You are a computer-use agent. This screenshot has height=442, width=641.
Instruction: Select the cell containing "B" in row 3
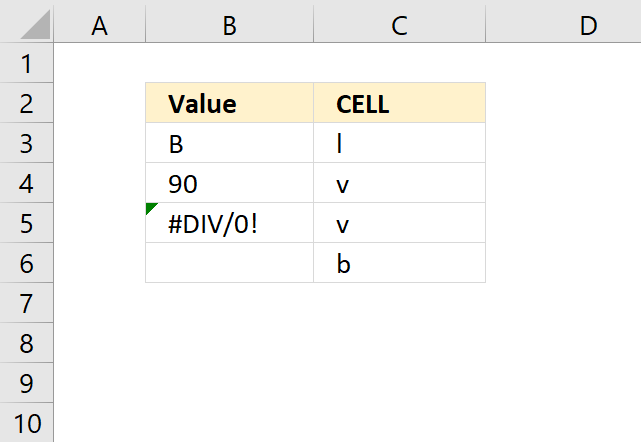pyautogui.click(x=229, y=144)
